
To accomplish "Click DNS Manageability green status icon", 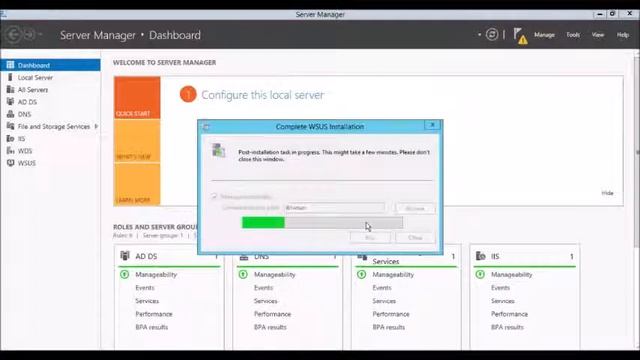I will (243, 274).
